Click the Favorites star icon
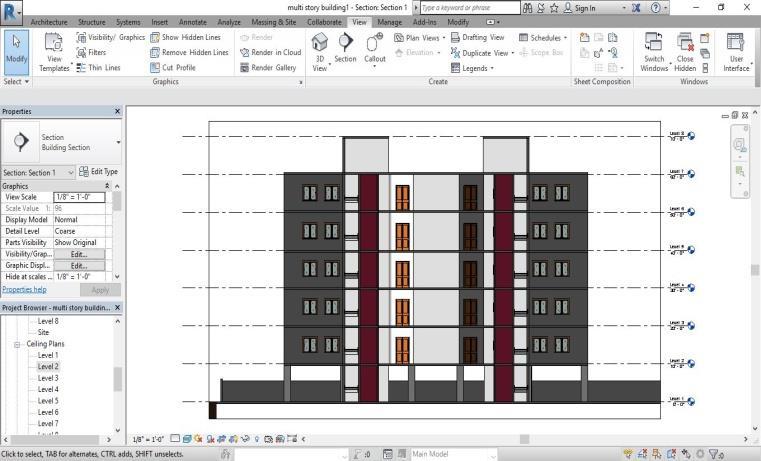Image resolution: width=761 pixels, height=461 pixels. click(x=554, y=8)
